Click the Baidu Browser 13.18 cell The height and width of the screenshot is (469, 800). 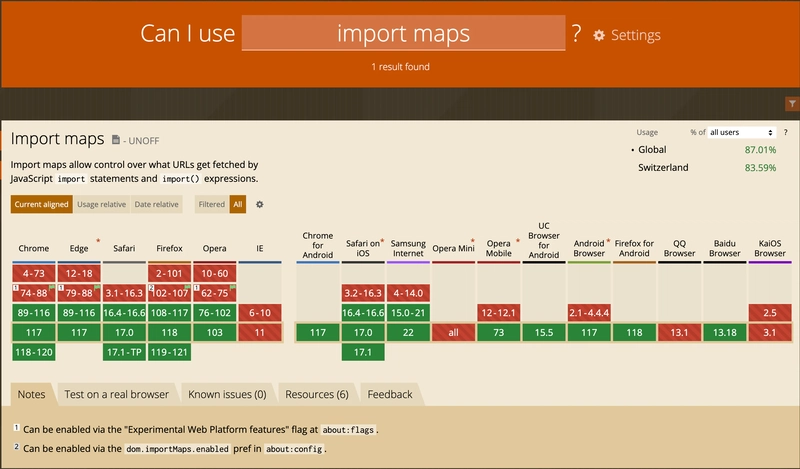point(724,333)
